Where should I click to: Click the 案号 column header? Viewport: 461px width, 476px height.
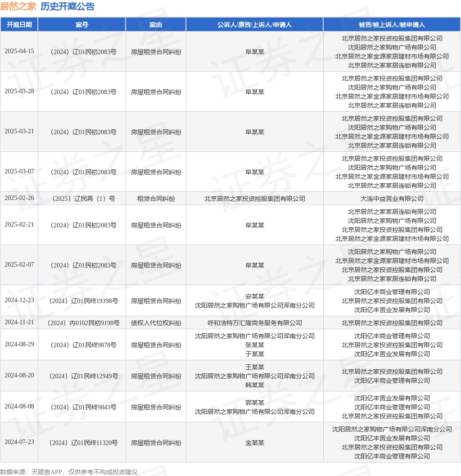tap(81, 25)
